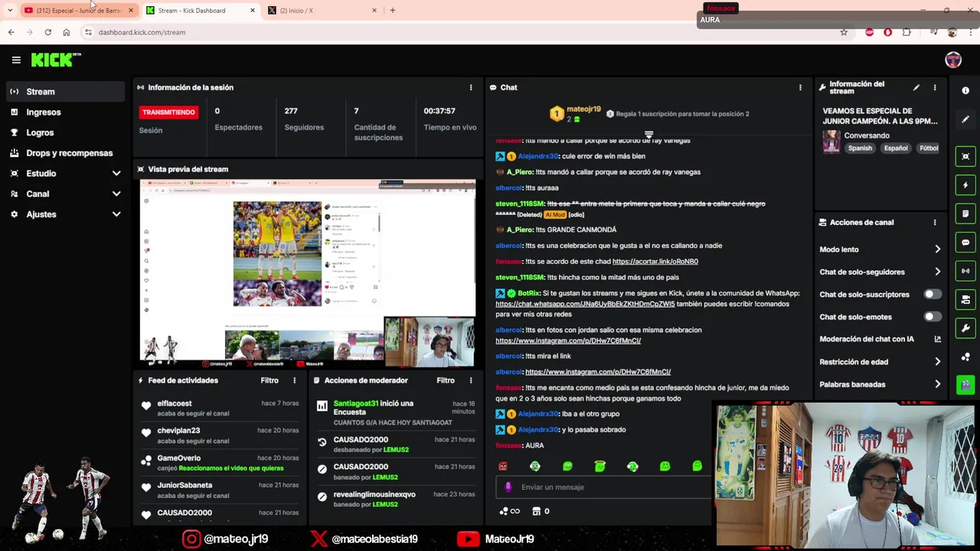Open the browser extensions puzzle icon
This screenshot has width=980, height=551.
(906, 32)
